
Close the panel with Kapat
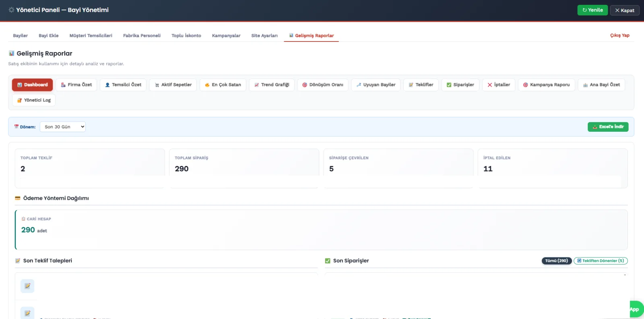625,10
